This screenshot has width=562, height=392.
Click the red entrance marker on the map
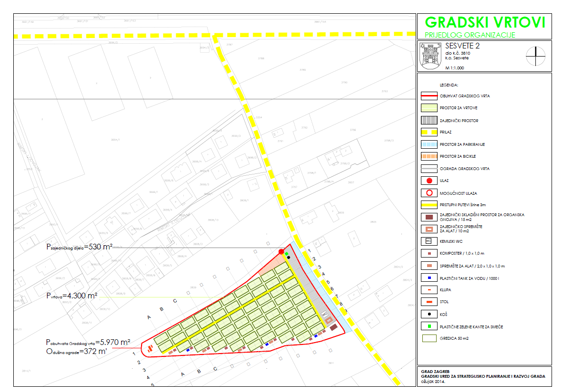(x=281, y=251)
